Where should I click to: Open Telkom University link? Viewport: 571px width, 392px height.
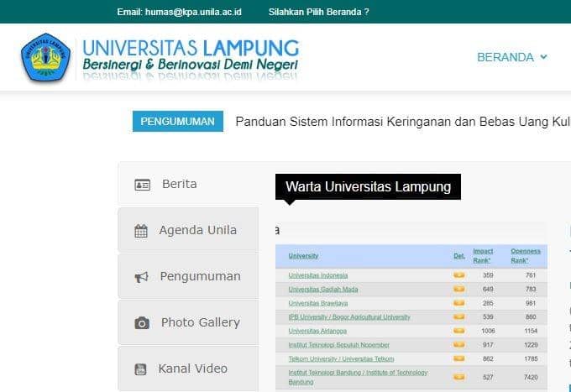(341, 359)
